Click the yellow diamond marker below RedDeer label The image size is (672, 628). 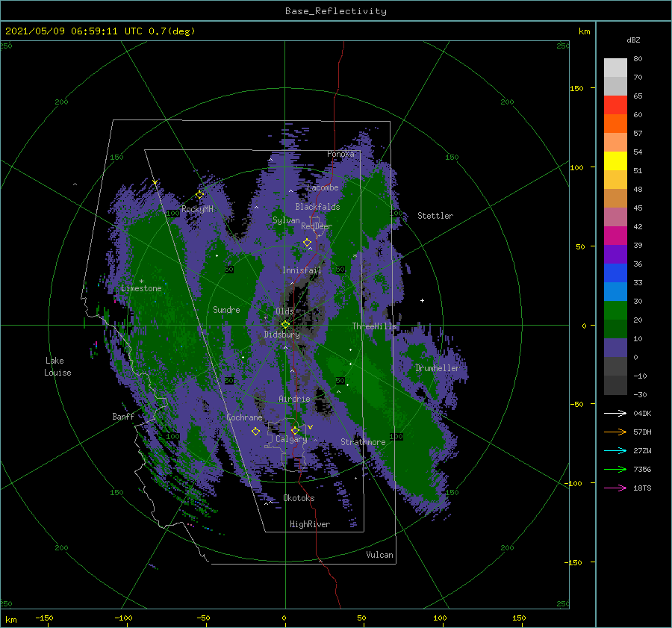point(308,243)
